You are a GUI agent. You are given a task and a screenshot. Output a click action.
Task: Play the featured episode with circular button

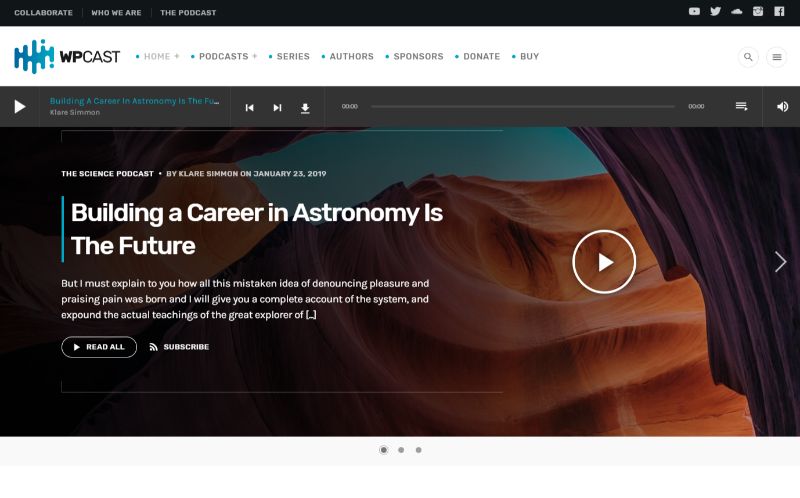[x=604, y=262]
